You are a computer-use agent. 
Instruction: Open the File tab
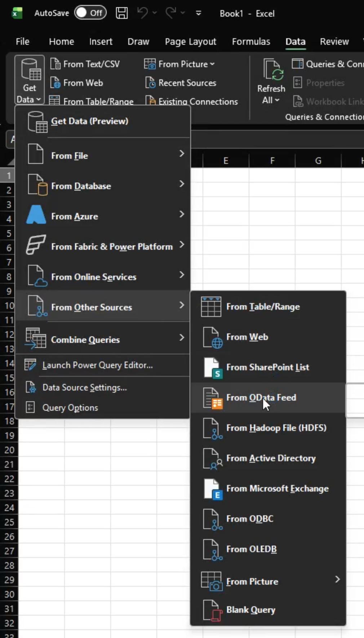[x=22, y=41]
